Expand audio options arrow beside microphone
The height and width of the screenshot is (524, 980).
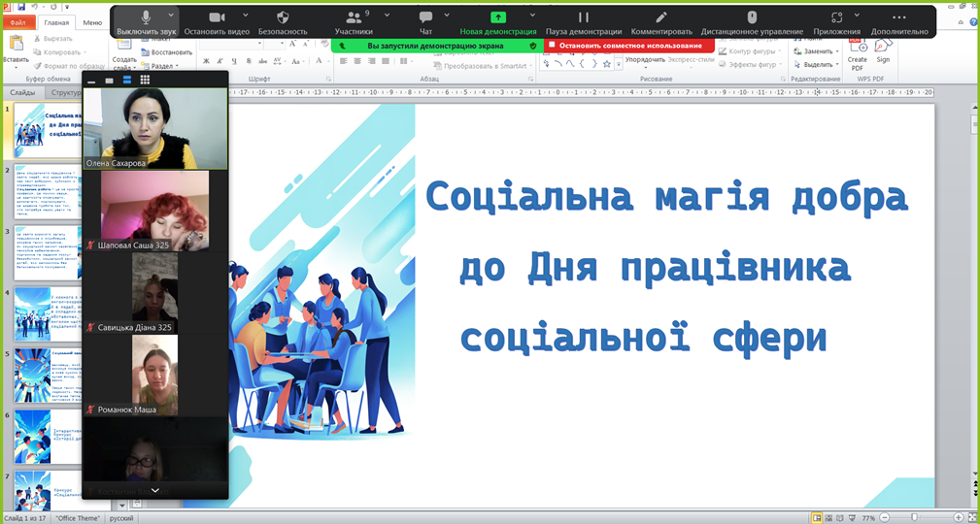172,16
